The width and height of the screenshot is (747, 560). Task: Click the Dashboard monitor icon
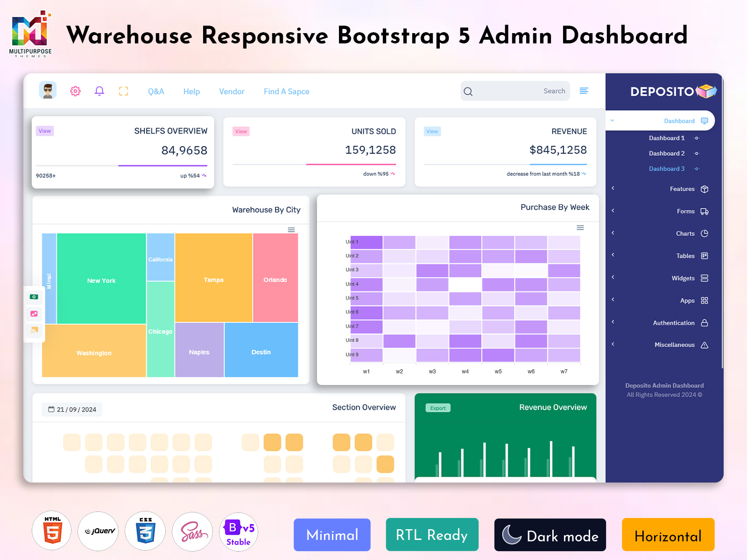705,121
